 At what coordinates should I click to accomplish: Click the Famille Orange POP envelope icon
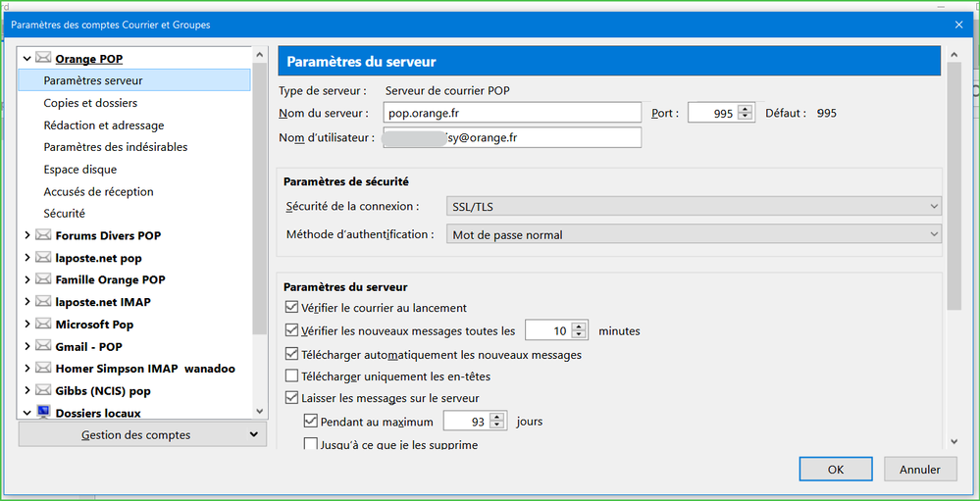pyautogui.click(x=43, y=279)
